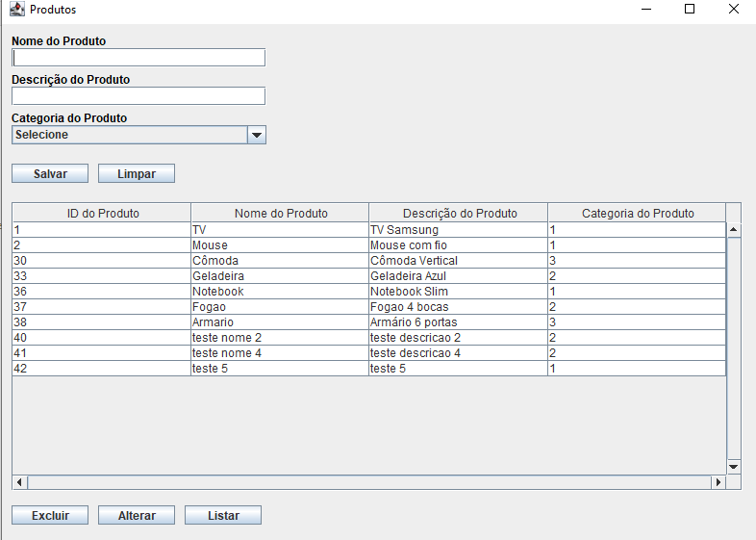Image resolution: width=756 pixels, height=540 pixels.
Task: Click the horizontal scrollbar right arrow
Action: 718,482
